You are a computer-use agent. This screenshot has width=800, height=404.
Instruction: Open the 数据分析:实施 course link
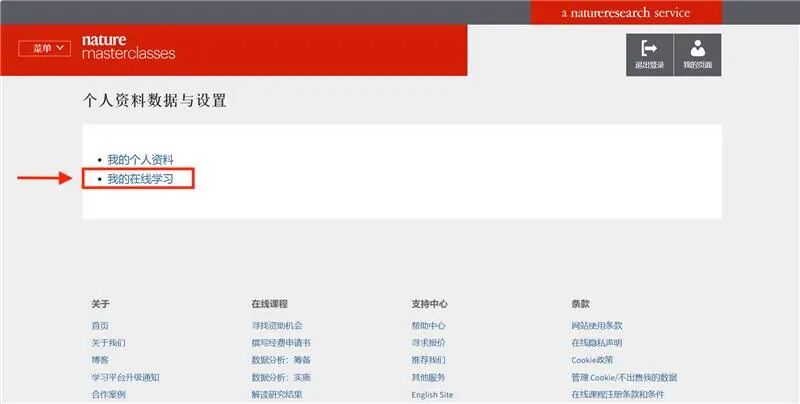point(281,377)
